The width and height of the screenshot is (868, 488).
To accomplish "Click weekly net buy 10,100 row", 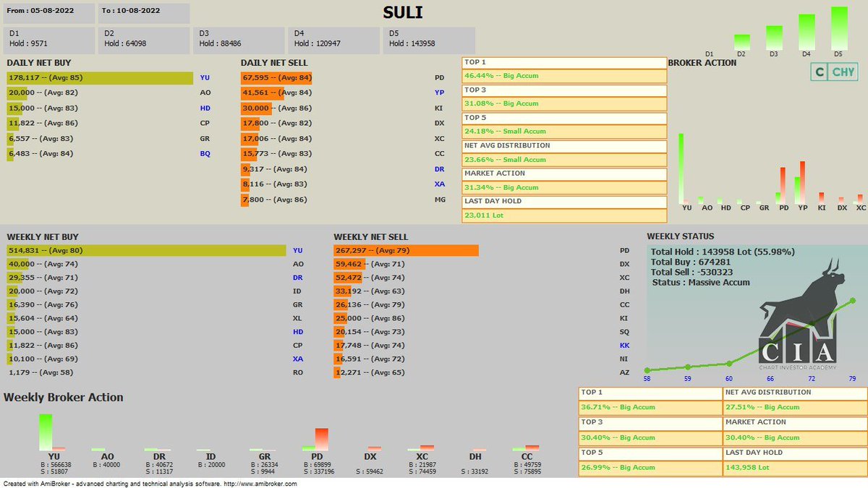I will point(156,359).
